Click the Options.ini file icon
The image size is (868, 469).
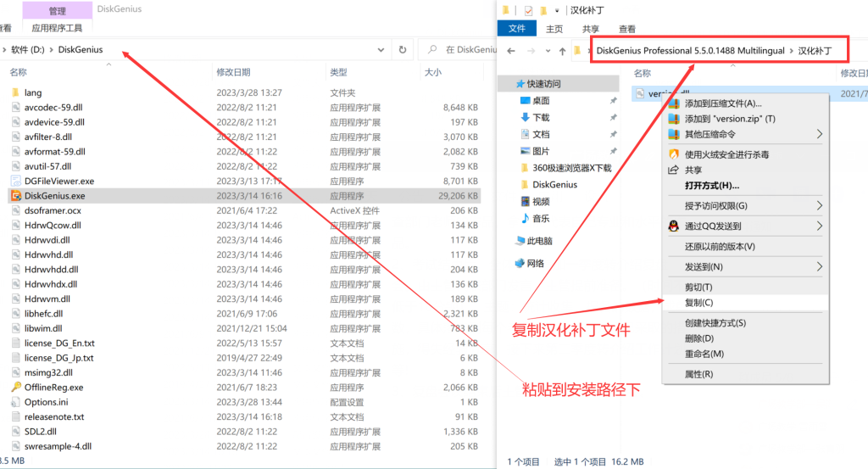[x=16, y=402]
